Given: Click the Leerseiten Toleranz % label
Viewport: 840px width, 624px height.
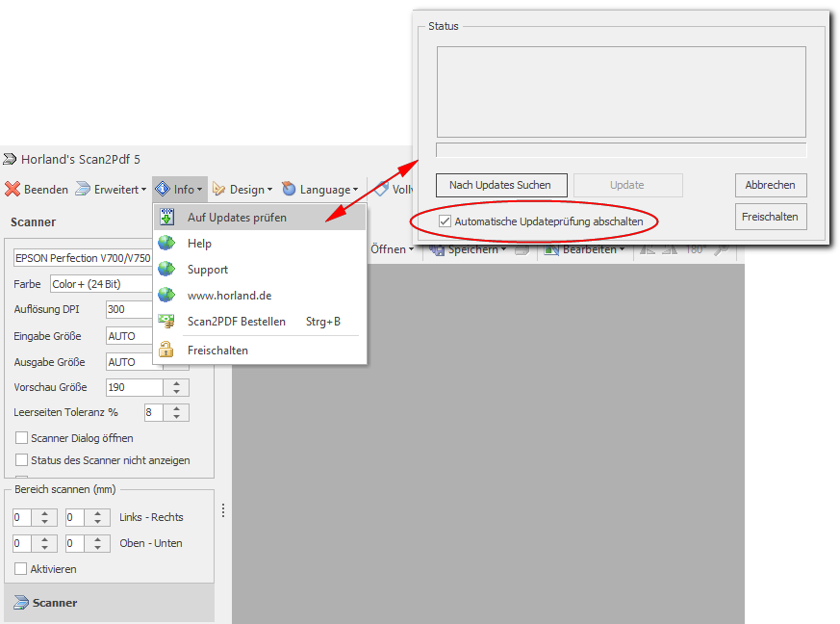Looking at the screenshot, I should pos(65,412).
